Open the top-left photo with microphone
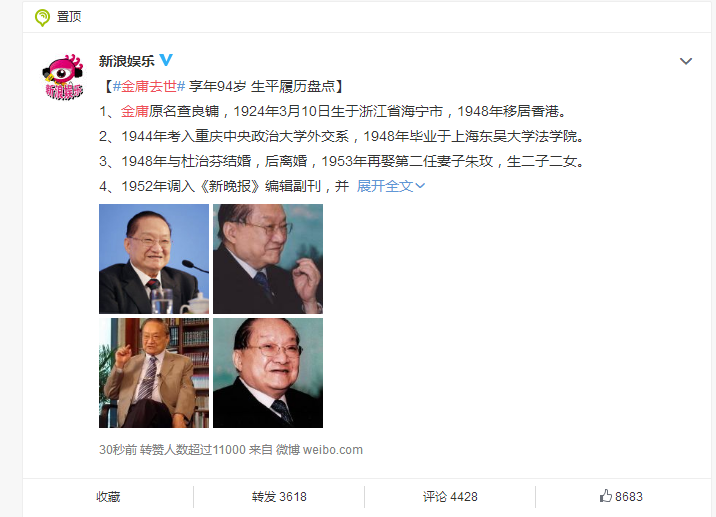The height and width of the screenshot is (517, 716). [154, 258]
